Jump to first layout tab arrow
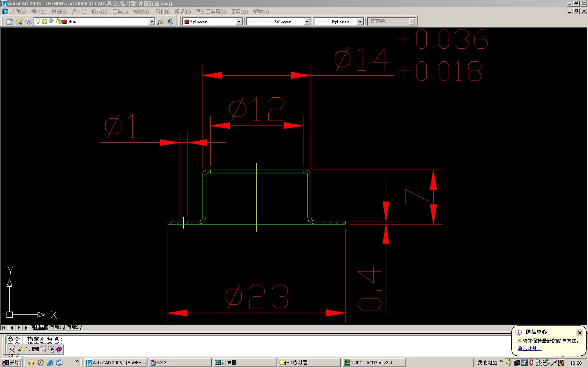588x368 pixels. [x=4, y=328]
